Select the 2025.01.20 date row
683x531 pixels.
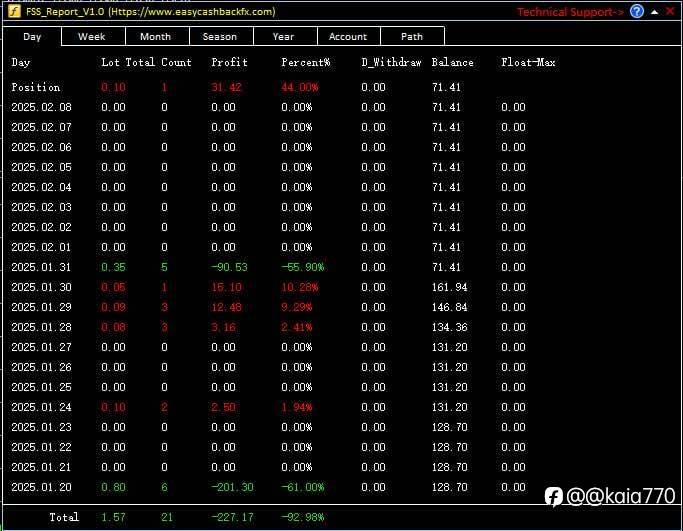click(41, 487)
